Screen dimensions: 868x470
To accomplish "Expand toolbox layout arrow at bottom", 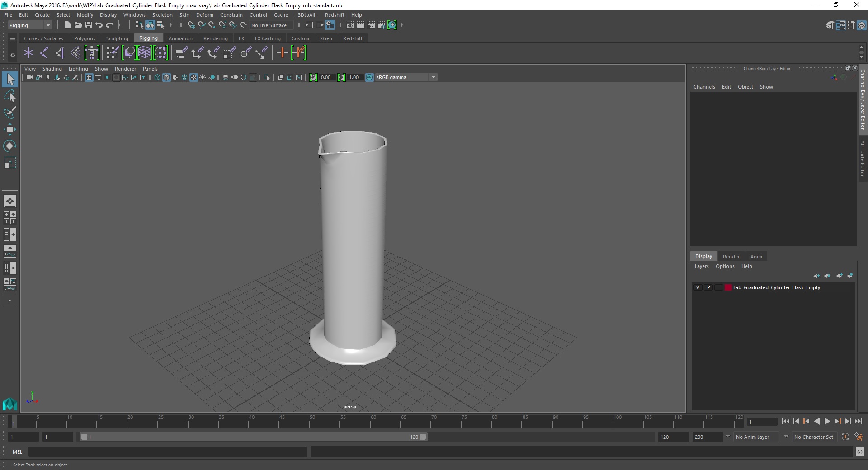I will [x=9, y=301].
